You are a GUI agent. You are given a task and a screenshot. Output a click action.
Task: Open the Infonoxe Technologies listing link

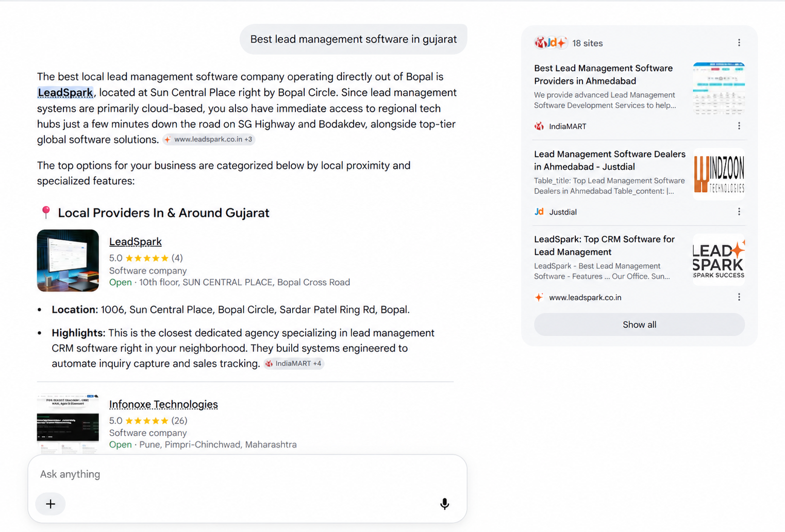click(x=163, y=404)
